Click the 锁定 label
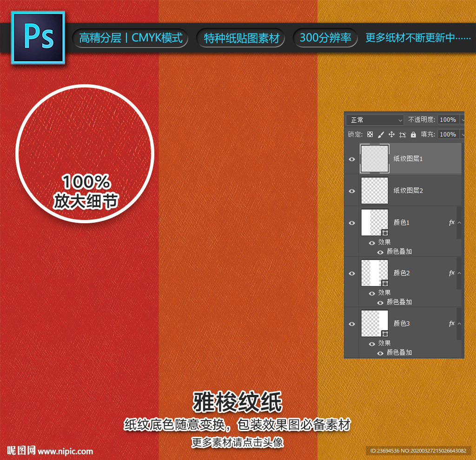Screen dimensions: 476x460 pos(355,134)
